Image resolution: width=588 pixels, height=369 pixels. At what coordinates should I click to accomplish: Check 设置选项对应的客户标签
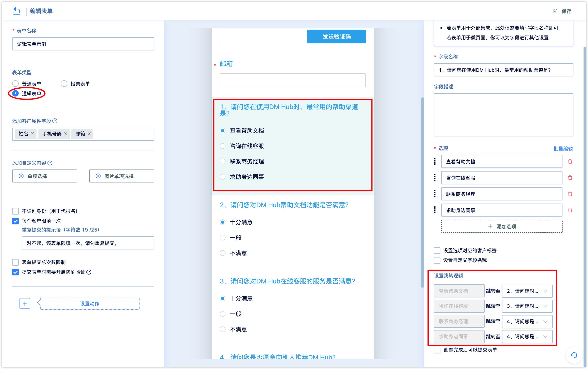[437, 251]
